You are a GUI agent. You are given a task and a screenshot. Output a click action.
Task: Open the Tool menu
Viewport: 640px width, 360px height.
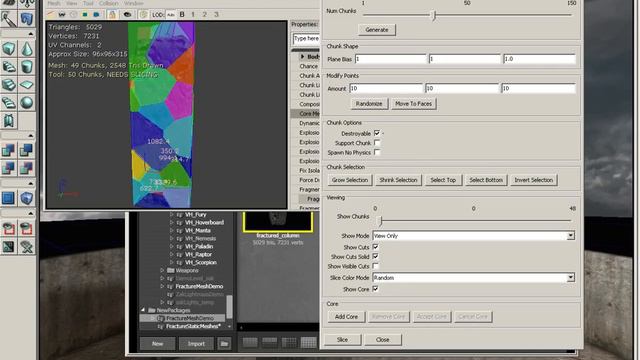coord(88,3)
